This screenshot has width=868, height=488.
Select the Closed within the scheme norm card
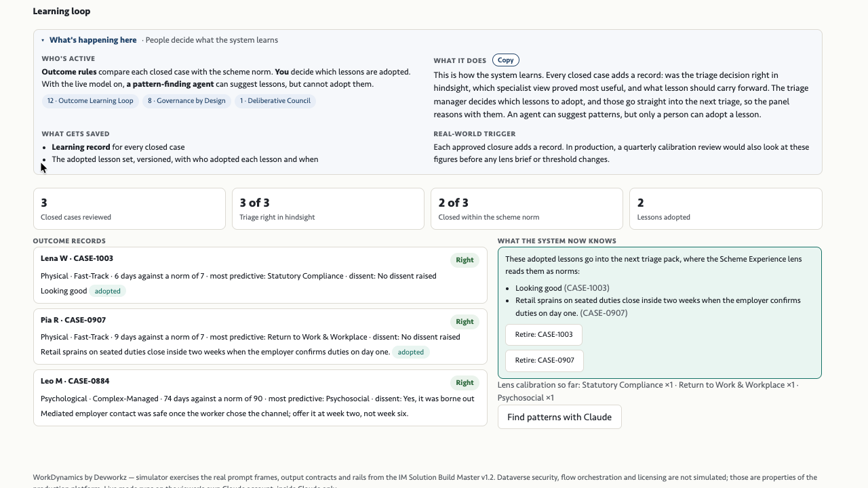527,209
